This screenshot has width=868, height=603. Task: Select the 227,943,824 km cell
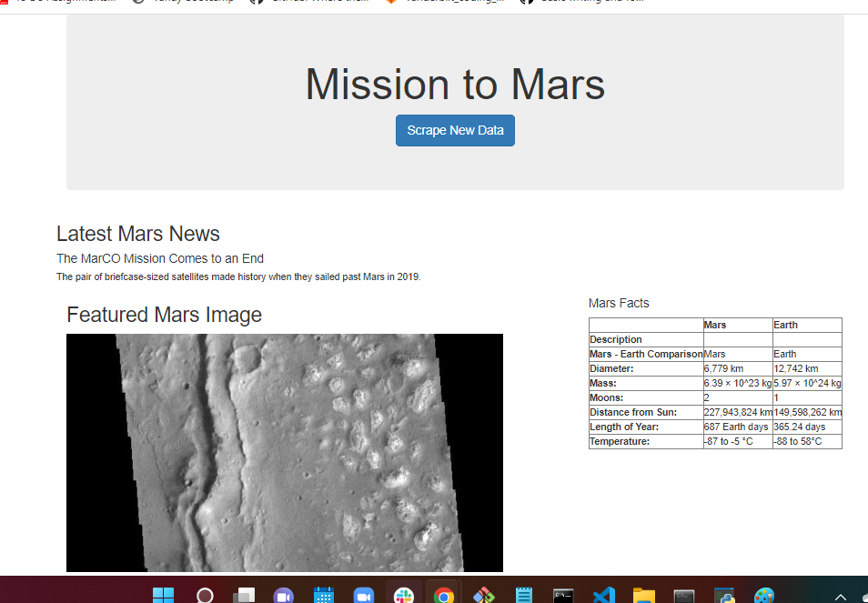(738, 412)
